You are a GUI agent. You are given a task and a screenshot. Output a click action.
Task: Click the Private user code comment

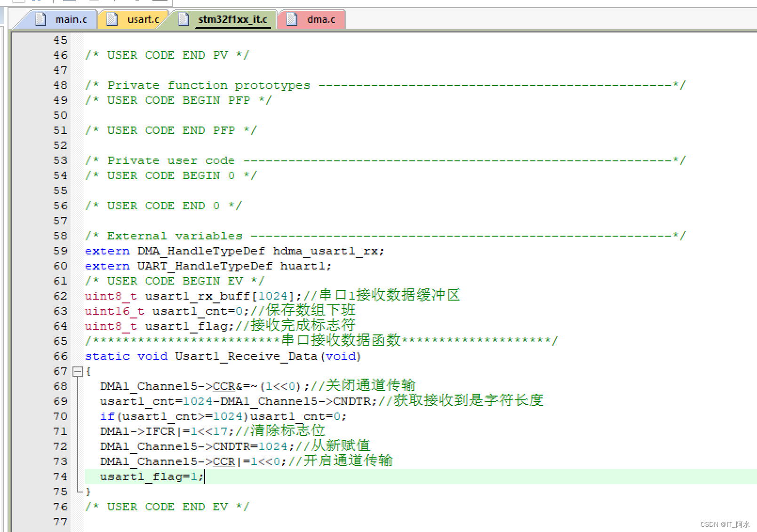point(385,160)
